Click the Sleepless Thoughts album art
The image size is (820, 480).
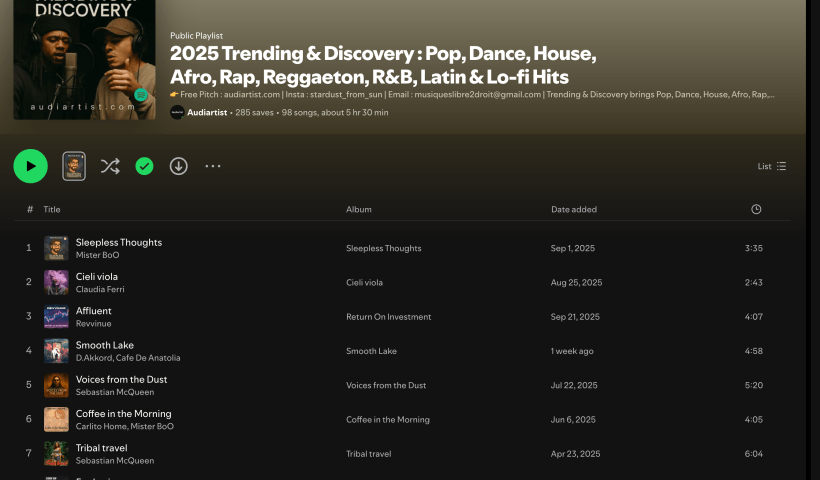pos(56,248)
